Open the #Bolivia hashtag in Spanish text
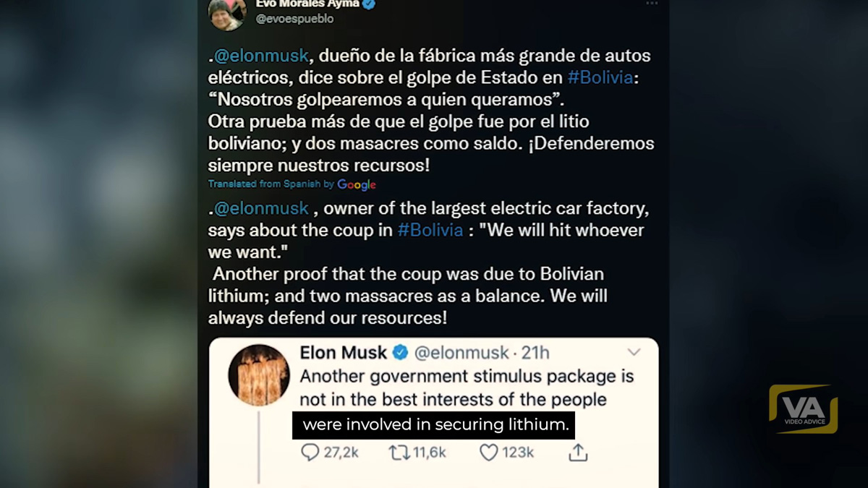Screen dimensions: 868x488 (x=600, y=77)
